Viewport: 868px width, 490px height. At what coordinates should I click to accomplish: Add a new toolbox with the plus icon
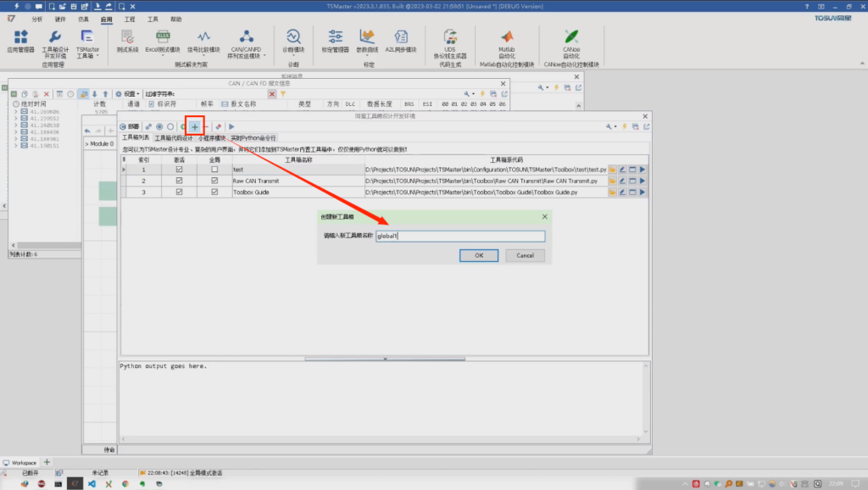[x=196, y=125]
